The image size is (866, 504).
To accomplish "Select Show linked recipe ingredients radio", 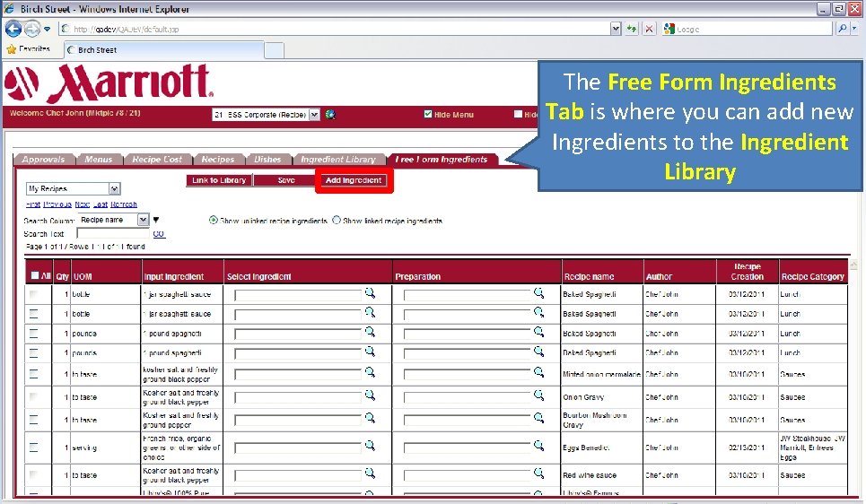I will [x=337, y=221].
